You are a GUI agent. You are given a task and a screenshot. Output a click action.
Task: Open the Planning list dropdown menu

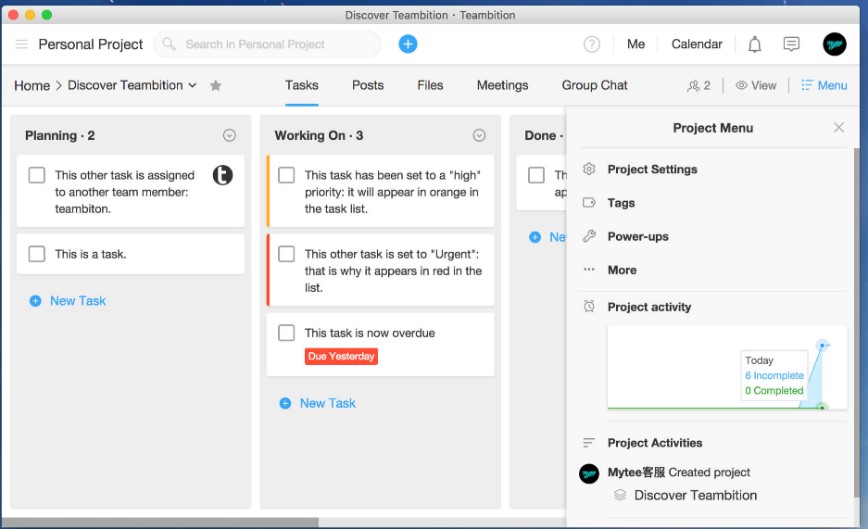point(229,136)
